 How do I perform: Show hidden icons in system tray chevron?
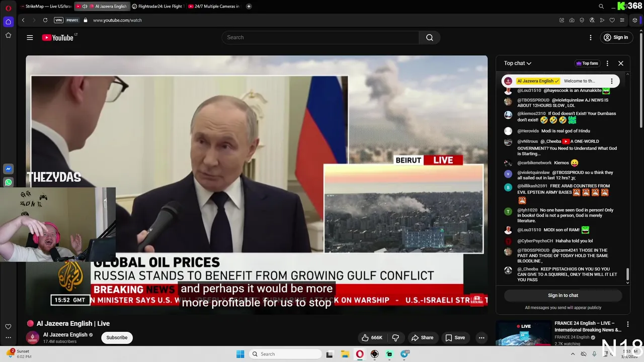point(573,354)
